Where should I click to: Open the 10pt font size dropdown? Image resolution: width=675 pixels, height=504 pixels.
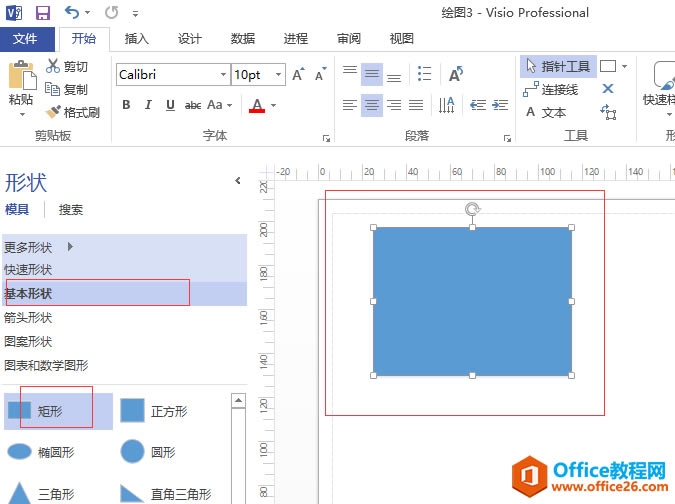279,74
